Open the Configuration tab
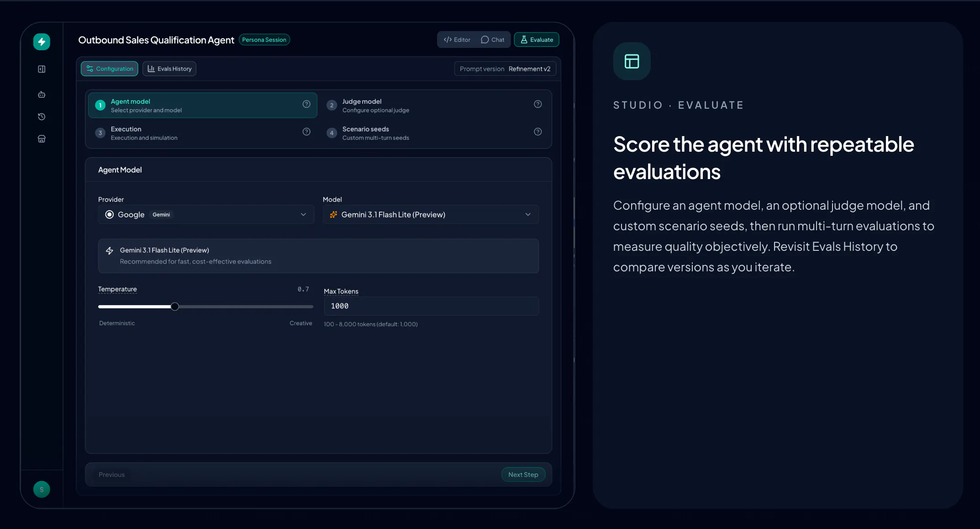980x529 pixels. [x=110, y=69]
